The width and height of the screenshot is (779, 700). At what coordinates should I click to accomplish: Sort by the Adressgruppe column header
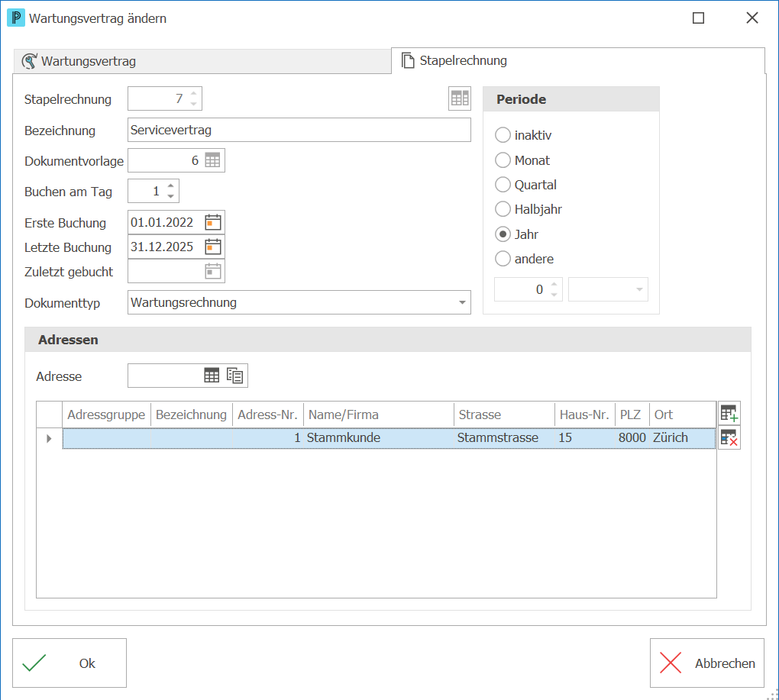pyautogui.click(x=106, y=415)
